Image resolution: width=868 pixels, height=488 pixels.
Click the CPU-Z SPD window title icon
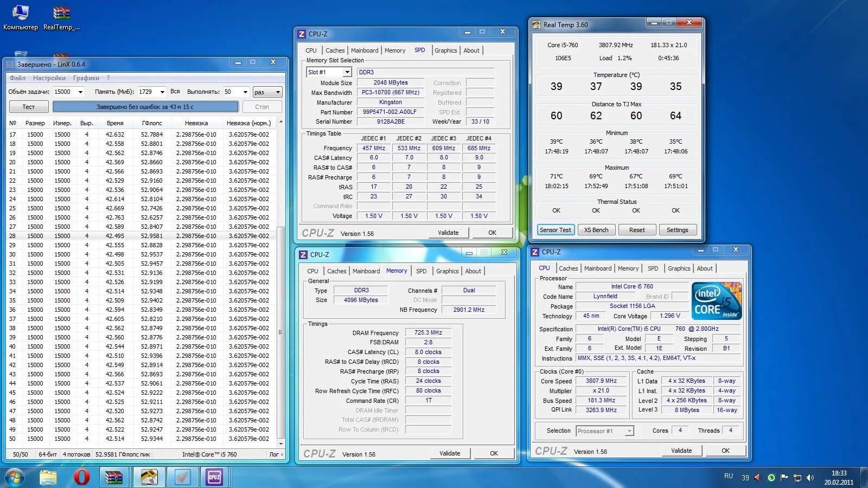point(302,34)
